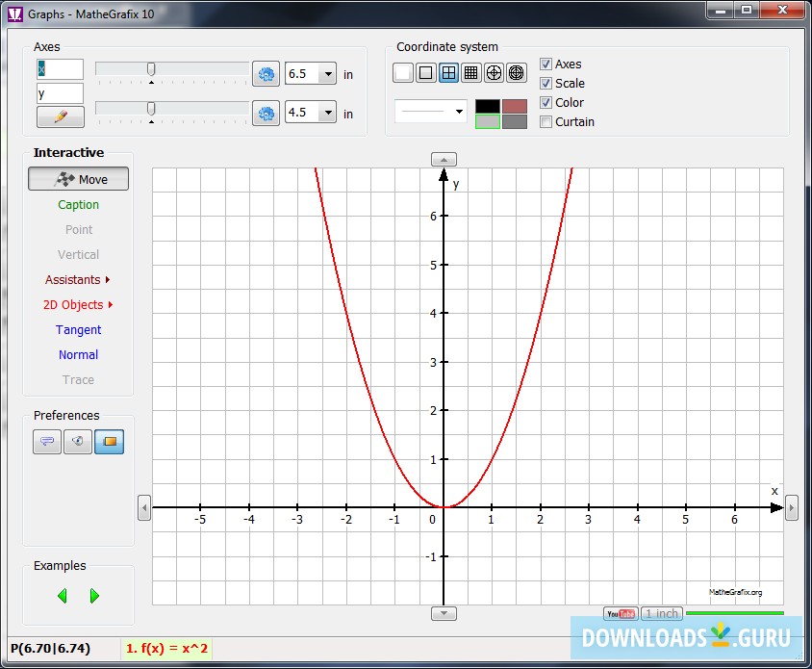Open the 6.5 width dropdown
Image resolution: width=812 pixels, height=669 pixels.
click(x=327, y=74)
